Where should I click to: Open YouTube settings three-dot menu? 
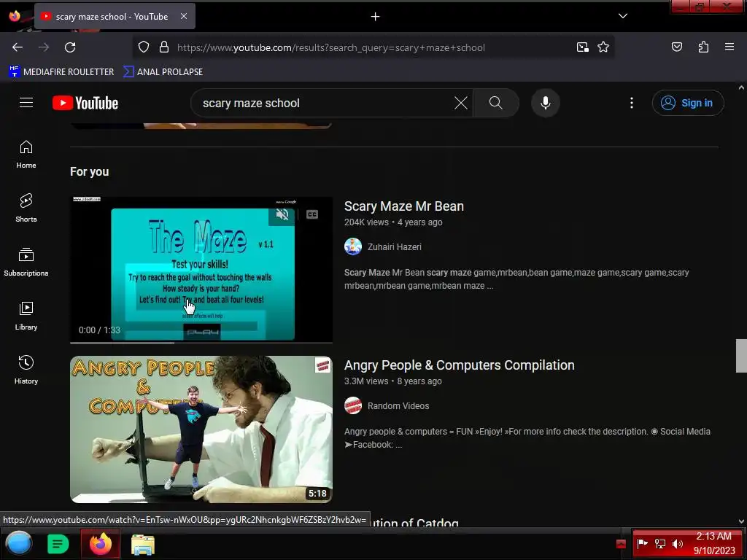pyautogui.click(x=632, y=103)
